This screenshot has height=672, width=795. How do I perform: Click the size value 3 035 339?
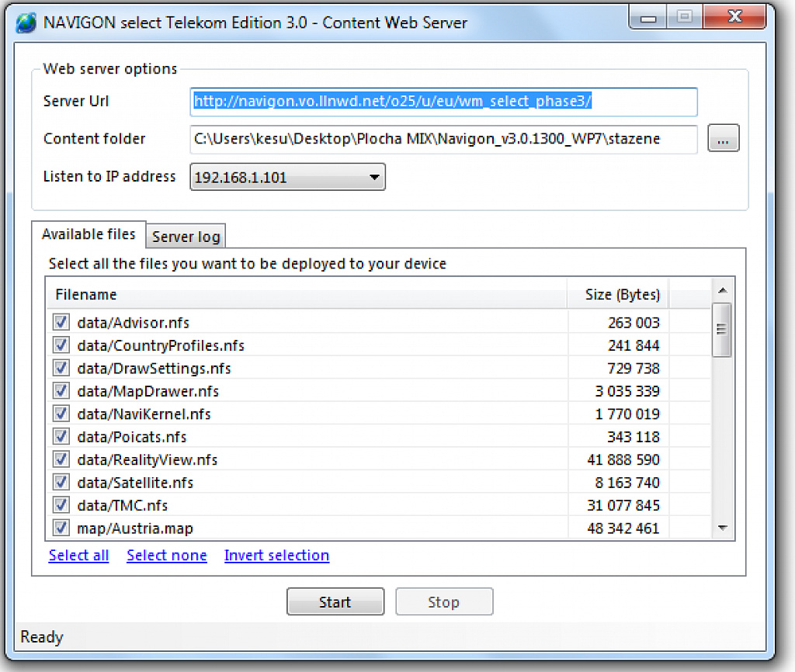[627, 391]
